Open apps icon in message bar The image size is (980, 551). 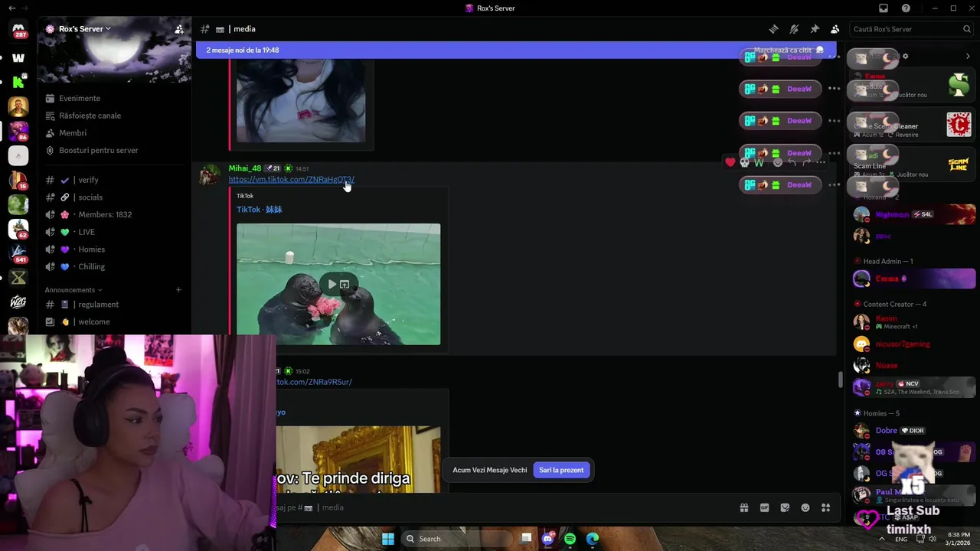825,507
